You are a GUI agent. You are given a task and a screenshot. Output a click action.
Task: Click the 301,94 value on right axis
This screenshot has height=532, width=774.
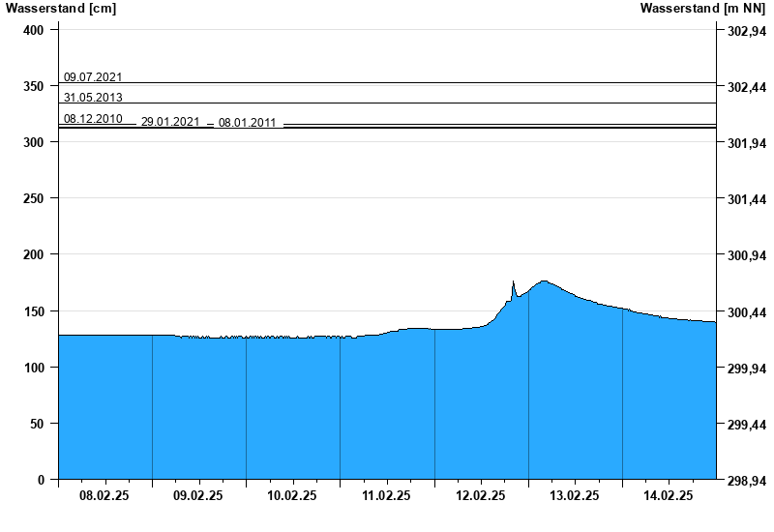[x=747, y=143]
